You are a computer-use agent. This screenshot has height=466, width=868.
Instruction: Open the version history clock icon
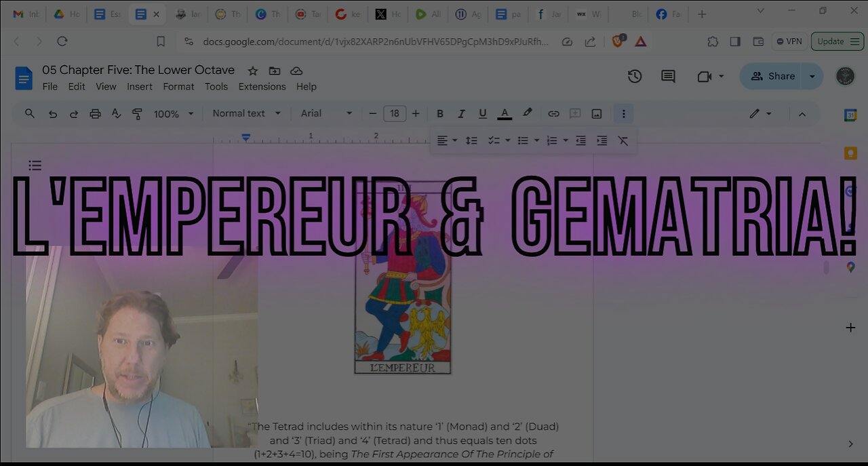[635, 77]
